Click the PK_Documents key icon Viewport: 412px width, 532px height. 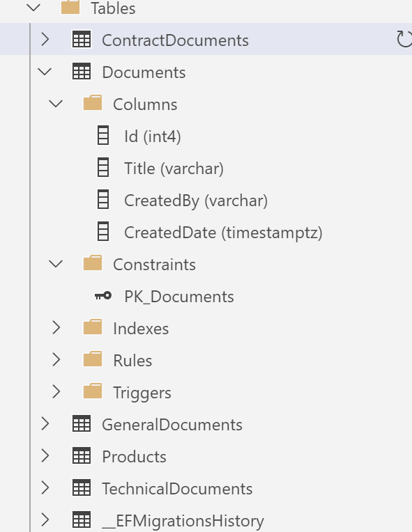pyautogui.click(x=103, y=296)
